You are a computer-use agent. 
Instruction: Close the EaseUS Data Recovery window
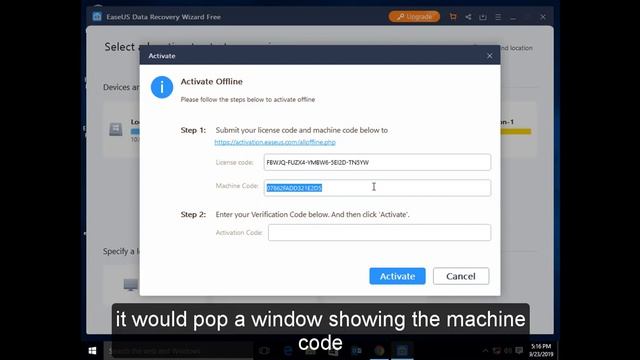pos(542,17)
